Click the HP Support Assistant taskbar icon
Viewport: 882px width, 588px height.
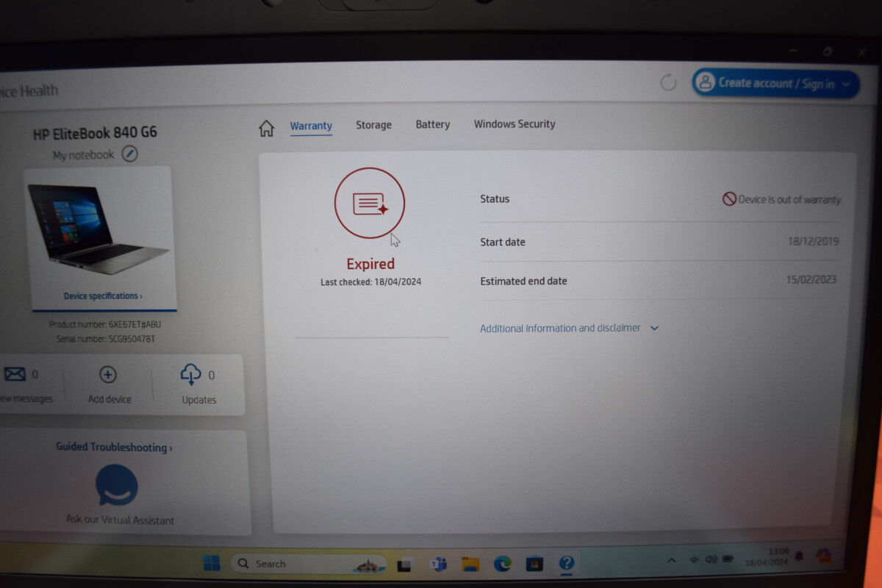566,564
